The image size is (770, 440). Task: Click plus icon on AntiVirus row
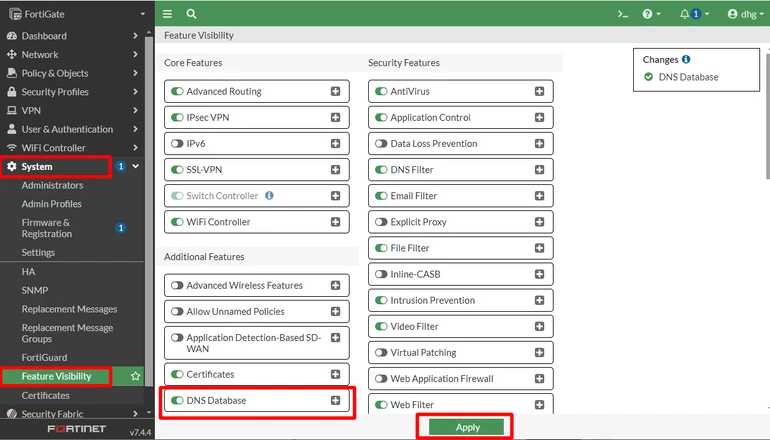(x=539, y=91)
